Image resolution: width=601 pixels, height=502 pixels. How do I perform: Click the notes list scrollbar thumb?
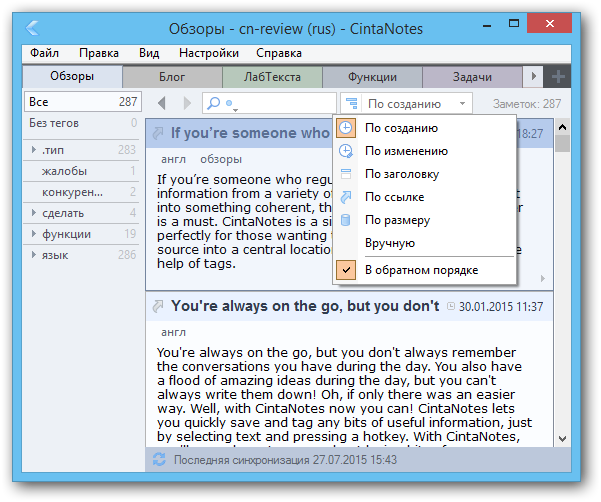(562, 144)
